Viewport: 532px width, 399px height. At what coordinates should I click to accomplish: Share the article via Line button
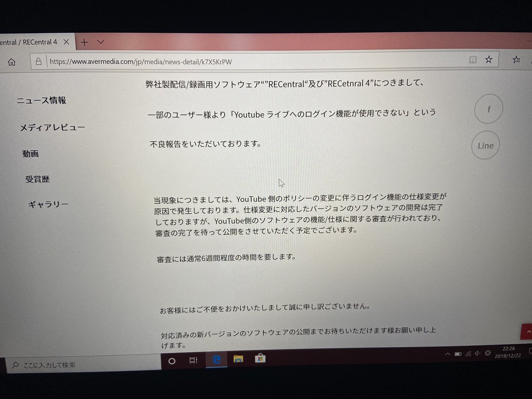pyautogui.click(x=485, y=145)
